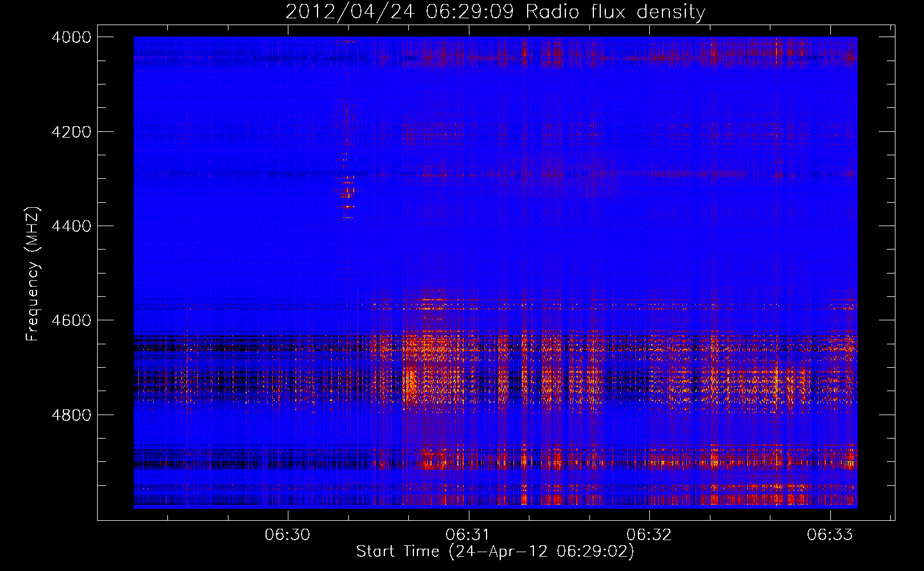Click the 06:31 time axis label
Screen dimensions: 924x571
(x=468, y=534)
